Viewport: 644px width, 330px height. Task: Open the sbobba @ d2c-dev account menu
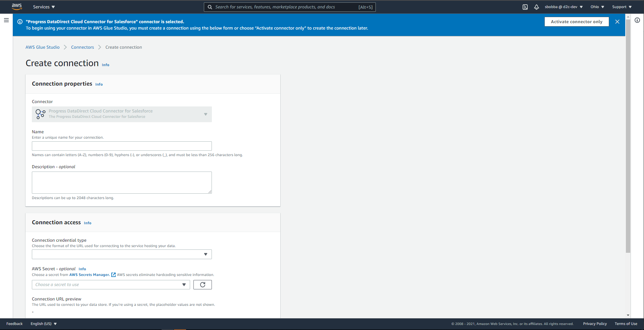click(x=564, y=7)
